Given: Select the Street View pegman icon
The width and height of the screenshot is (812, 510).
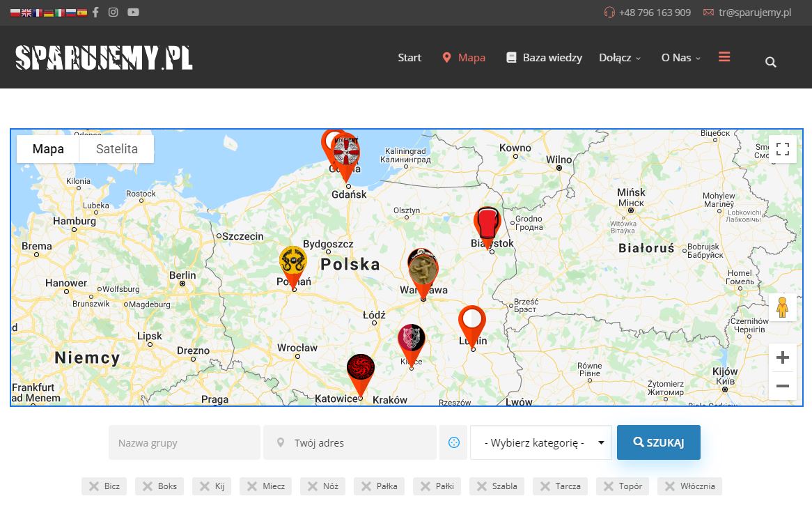Looking at the screenshot, I should coord(782,307).
